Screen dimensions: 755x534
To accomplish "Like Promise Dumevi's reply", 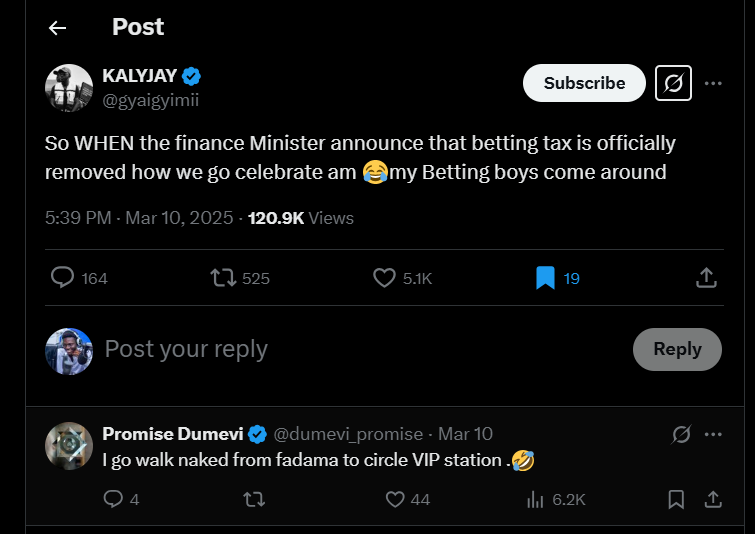I will point(395,498).
